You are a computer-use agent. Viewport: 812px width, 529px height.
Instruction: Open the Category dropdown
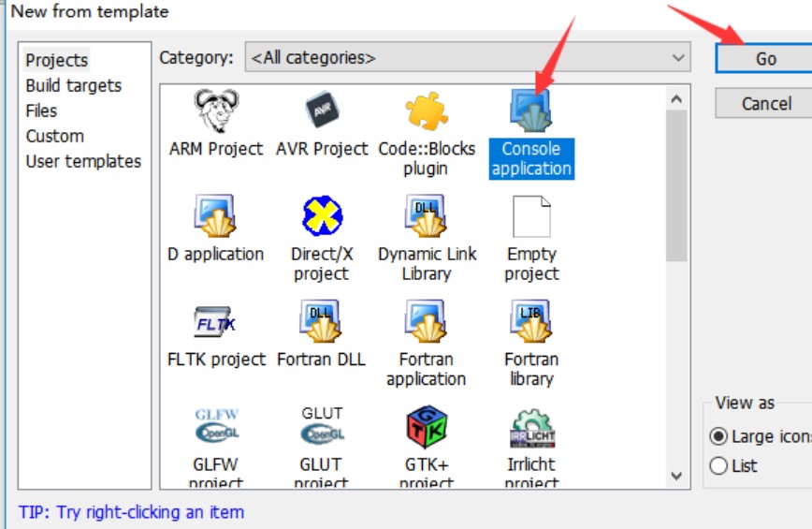tap(468, 57)
